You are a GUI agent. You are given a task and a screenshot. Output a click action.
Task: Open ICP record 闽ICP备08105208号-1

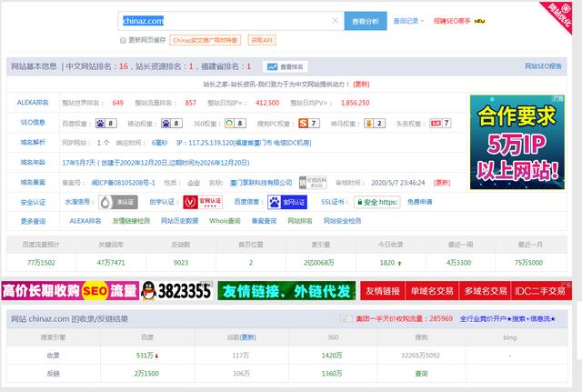tap(124, 183)
